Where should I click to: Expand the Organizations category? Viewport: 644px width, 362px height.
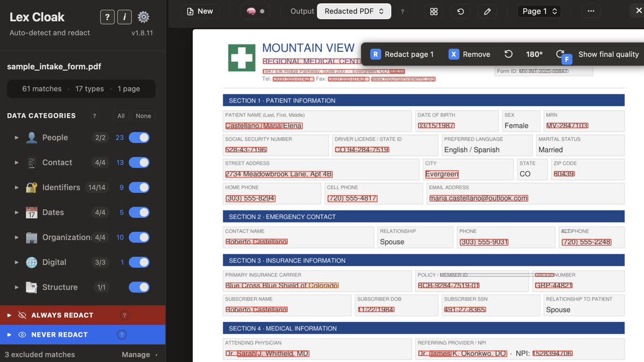click(17, 238)
